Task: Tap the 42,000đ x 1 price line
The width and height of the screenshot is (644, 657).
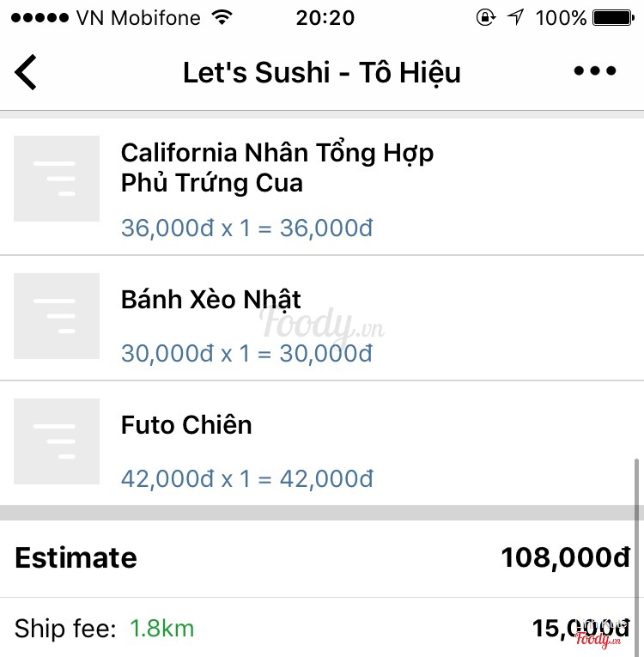Action: pos(246,478)
